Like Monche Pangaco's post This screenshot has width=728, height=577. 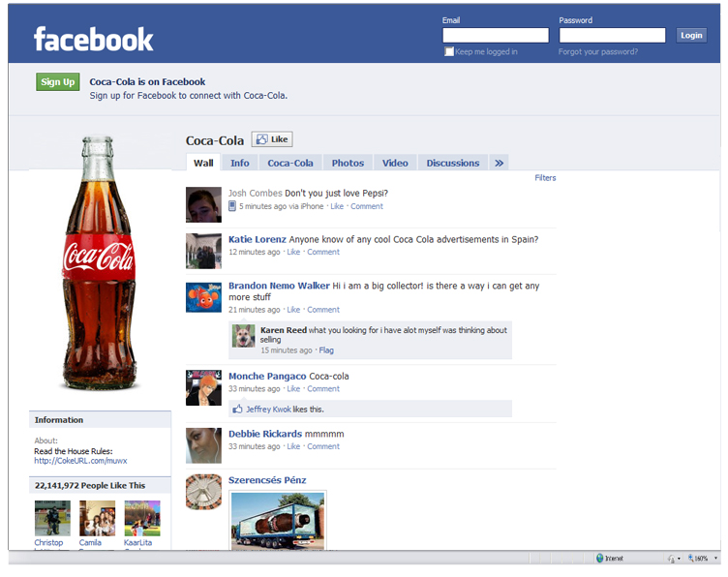tap(293, 388)
